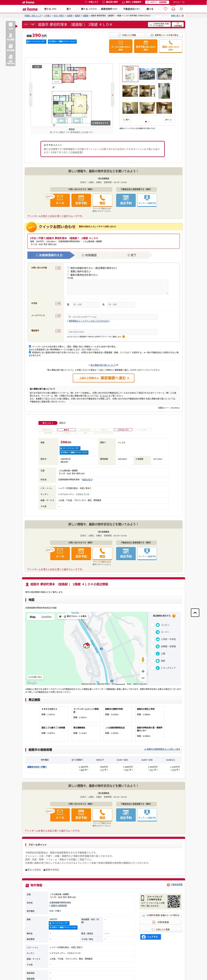The height and width of the screenshot is (980, 207).
Task: Click 印刷用画面 button in 物件情報 section
Action: coord(161,922)
